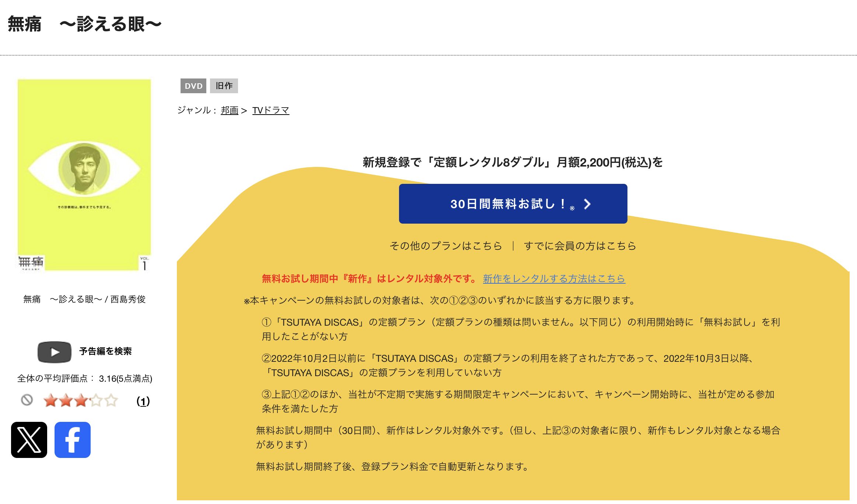Rate with the second star

coord(66,400)
